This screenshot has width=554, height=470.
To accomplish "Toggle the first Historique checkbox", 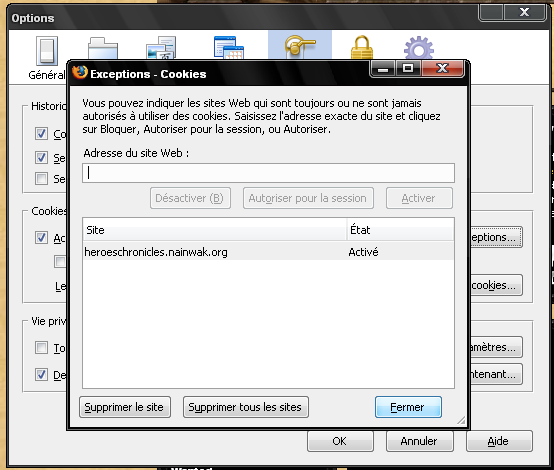I will pyautogui.click(x=41, y=134).
